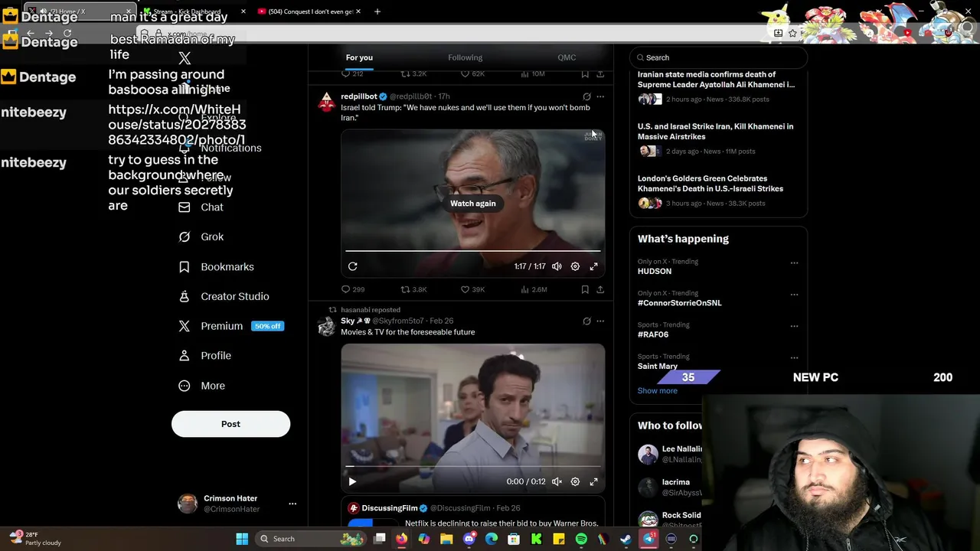Image resolution: width=980 pixels, height=551 pixels.
Task: Open Bookmarks in the sidebar
Action: (x=216, y=267)
